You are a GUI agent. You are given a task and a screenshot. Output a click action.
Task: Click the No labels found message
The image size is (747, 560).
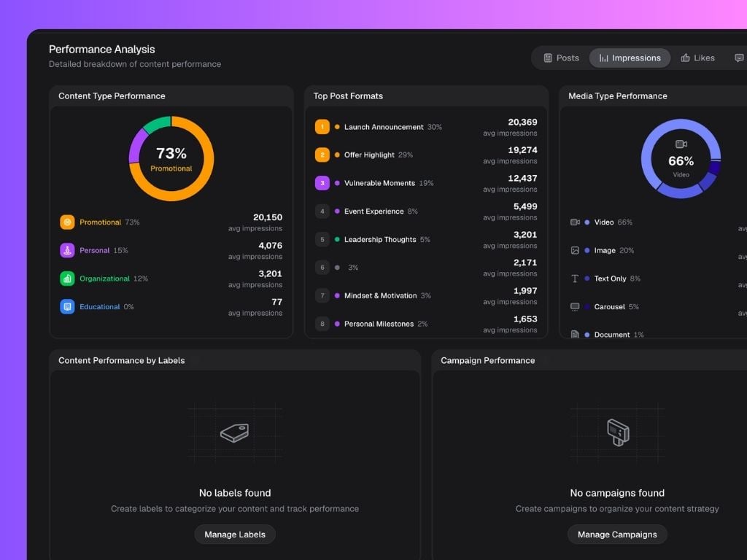[x=235, y=493]
